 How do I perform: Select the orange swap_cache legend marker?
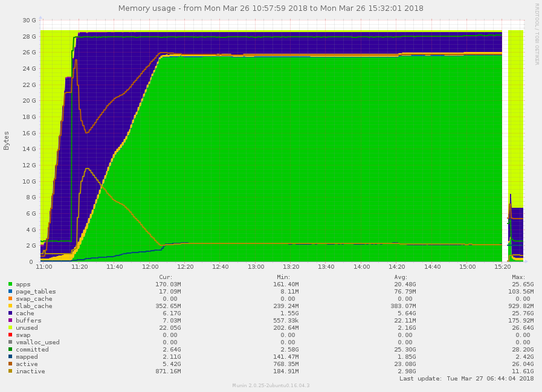(x=9, y=298)
